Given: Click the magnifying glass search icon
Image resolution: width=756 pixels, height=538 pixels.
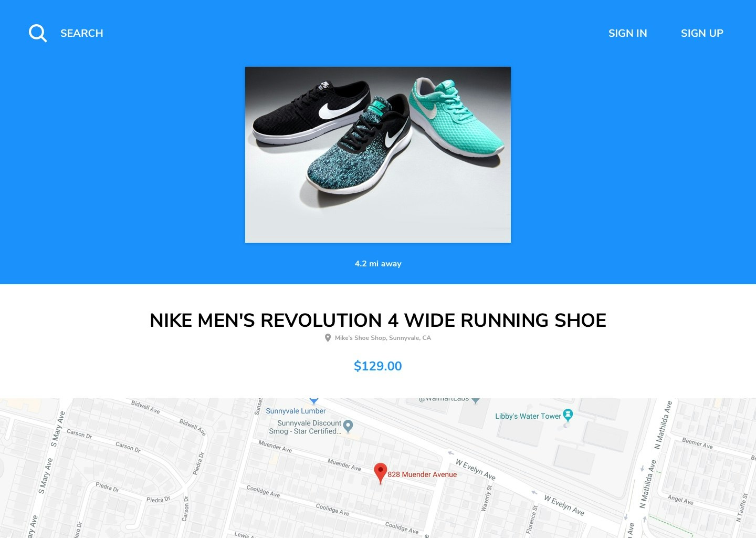Looking at the screenshot, I should [x=38, y=33].
